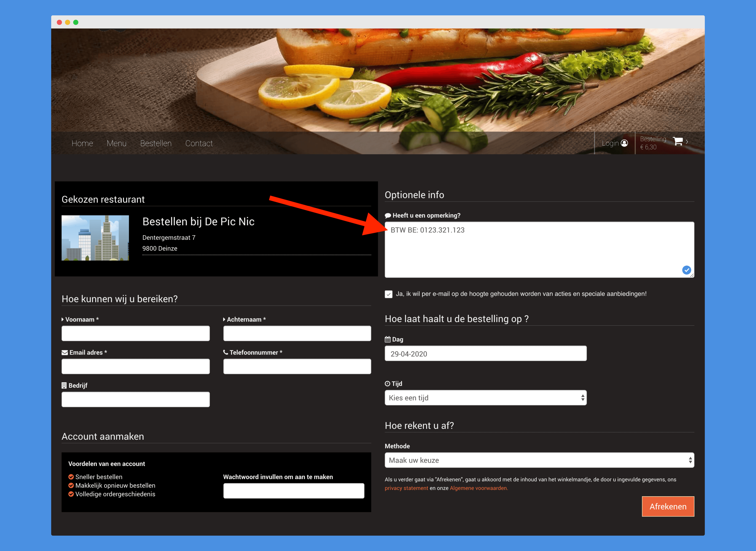Focus the Voornaam input field

click(x=136, y=334)
